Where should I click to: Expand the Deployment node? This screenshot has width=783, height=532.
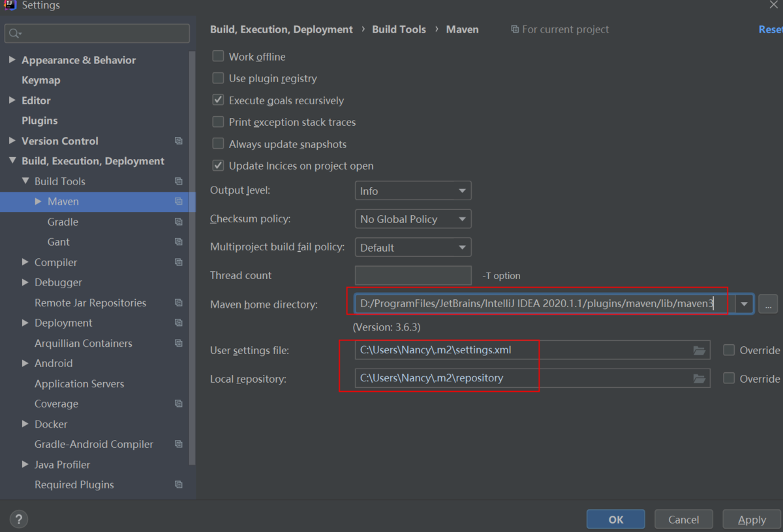[25, 322]
